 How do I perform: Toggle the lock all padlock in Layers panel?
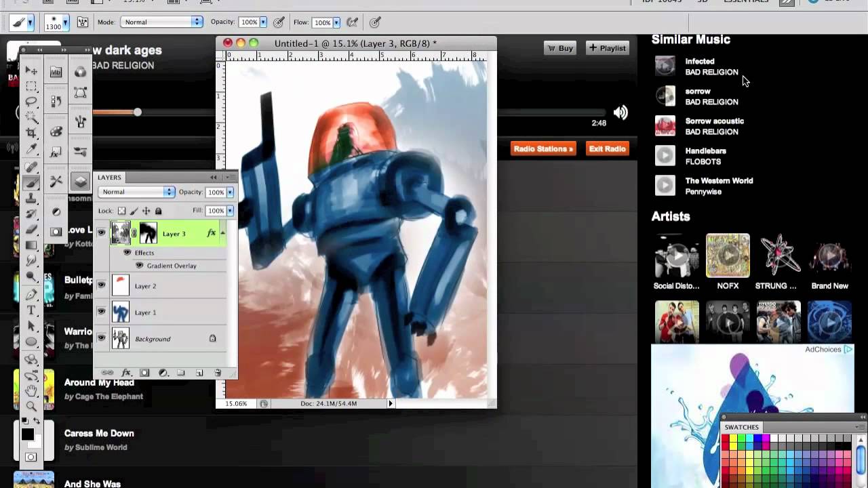pos(159,211)
